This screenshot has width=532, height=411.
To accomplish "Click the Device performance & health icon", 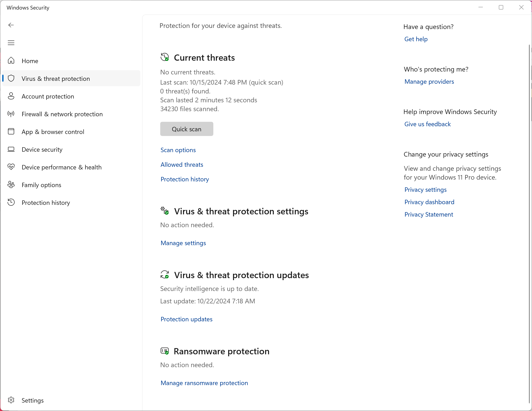I will tap(12, 167).
